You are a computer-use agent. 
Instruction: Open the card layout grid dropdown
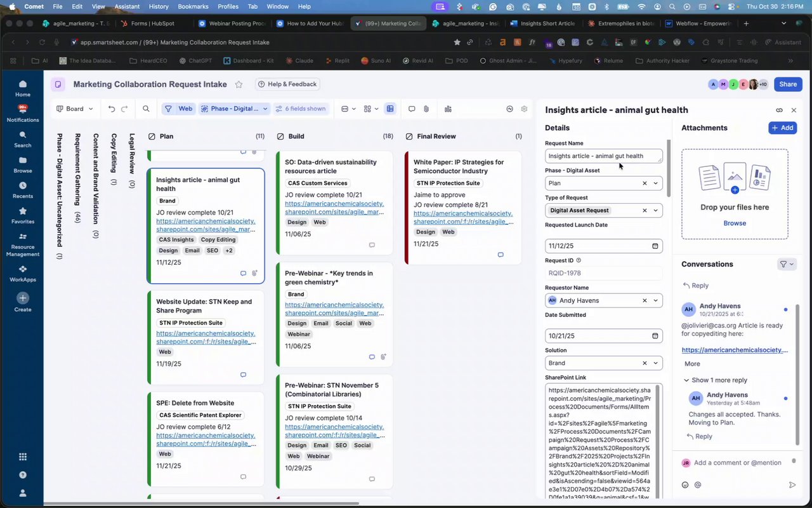point(371,109)
